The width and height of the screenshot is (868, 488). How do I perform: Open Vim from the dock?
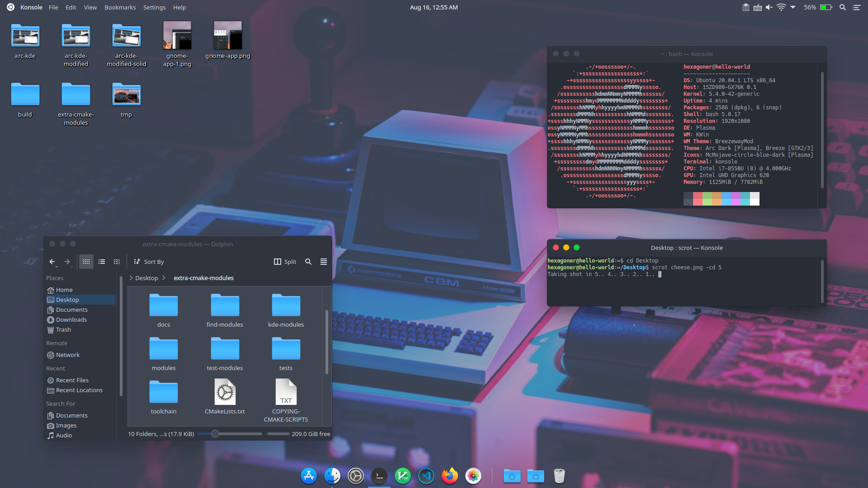403,475
